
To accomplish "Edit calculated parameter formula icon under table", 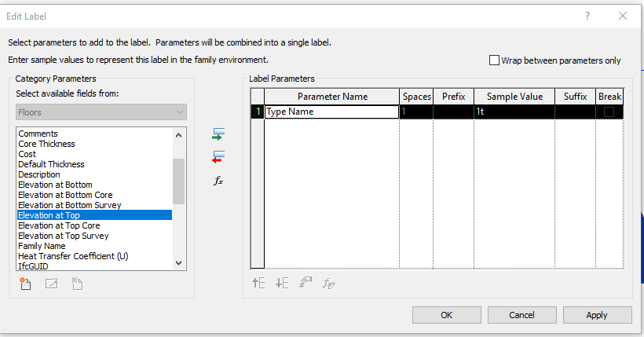I will pos(329,283).
